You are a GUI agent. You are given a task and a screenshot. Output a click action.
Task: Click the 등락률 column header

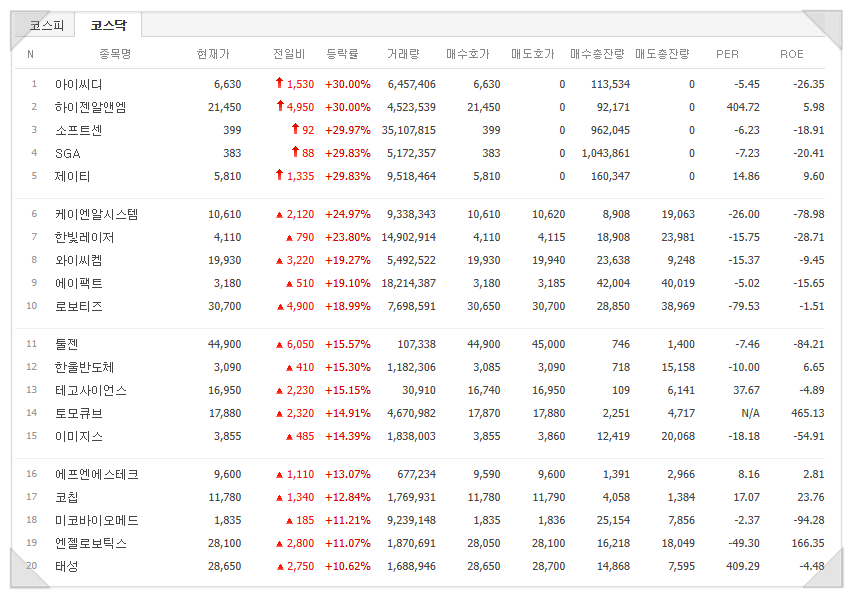(x=342, y=54)
